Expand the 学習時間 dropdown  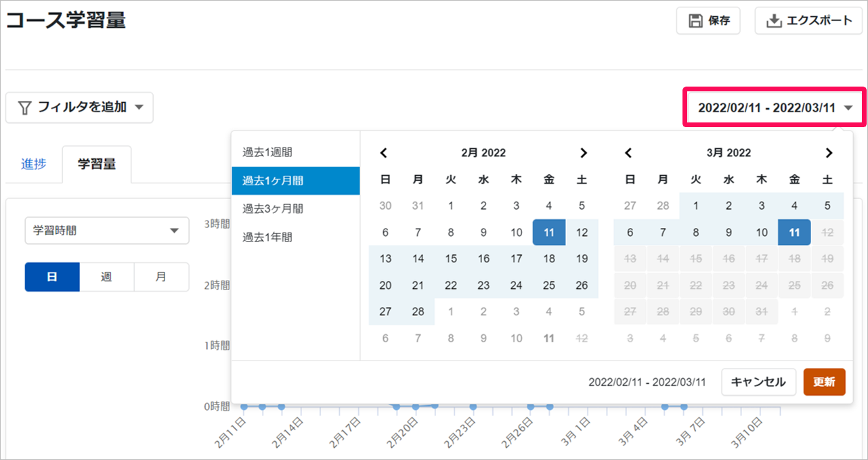(107, 231)
